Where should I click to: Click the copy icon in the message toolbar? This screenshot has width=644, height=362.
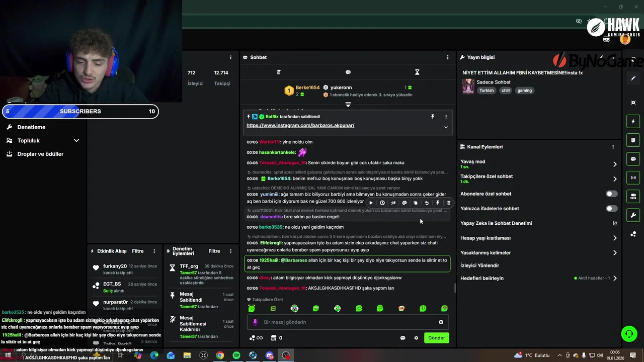tap(416, 203)
